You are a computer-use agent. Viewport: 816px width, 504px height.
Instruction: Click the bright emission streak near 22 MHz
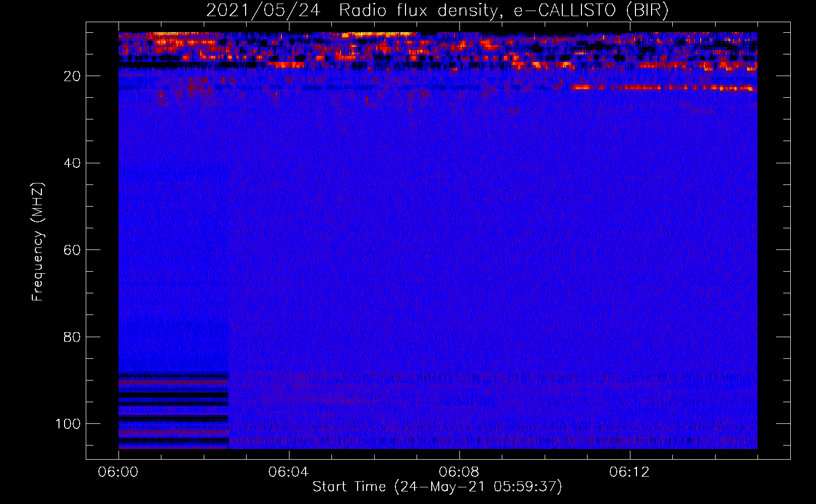pyautogui.click(x=662, y=88)
